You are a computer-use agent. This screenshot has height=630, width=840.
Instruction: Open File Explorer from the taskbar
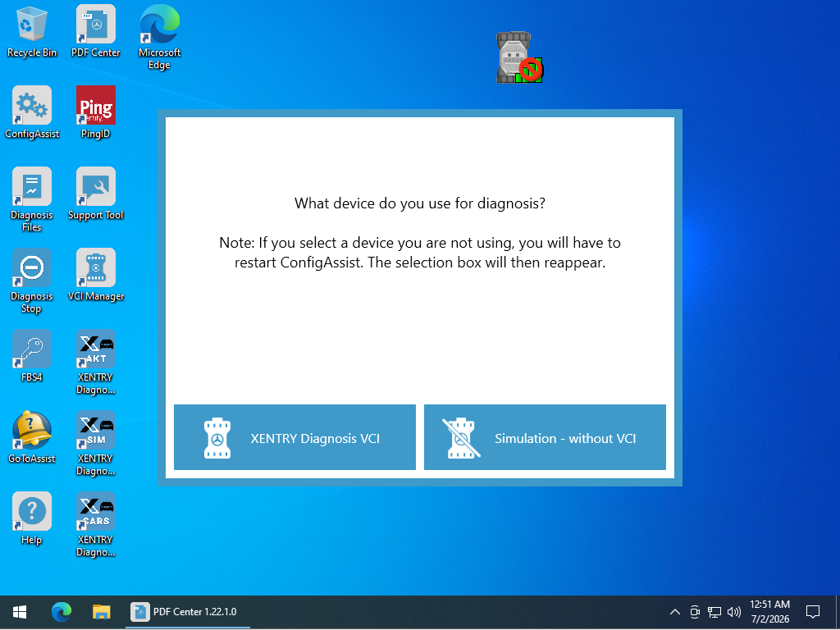[x=101, y=612]
